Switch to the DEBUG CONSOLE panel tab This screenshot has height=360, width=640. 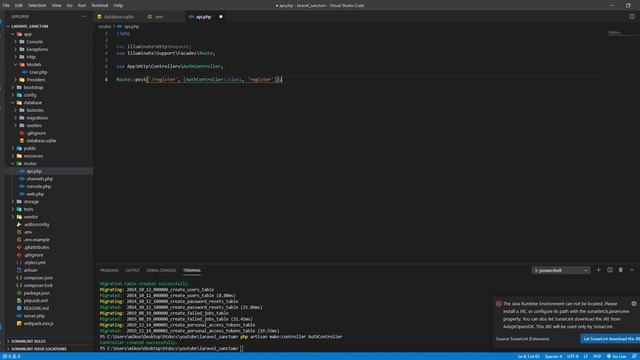(161, 270)
